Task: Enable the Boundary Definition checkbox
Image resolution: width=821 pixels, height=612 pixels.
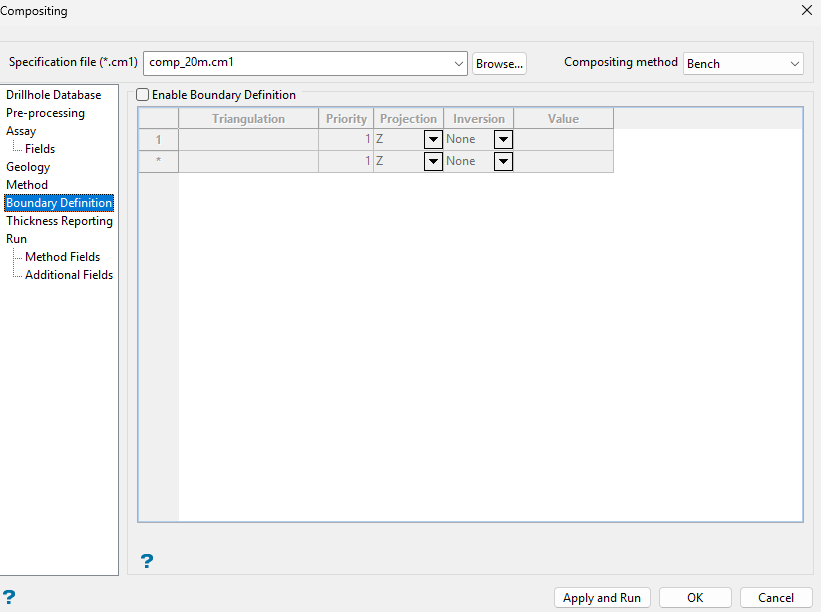Action: coord(142,95)
